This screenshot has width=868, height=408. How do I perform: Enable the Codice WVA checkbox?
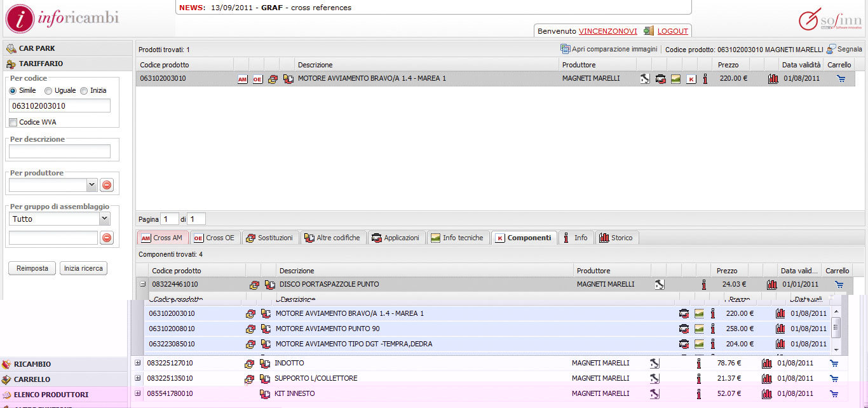click(x=13, y=122)
